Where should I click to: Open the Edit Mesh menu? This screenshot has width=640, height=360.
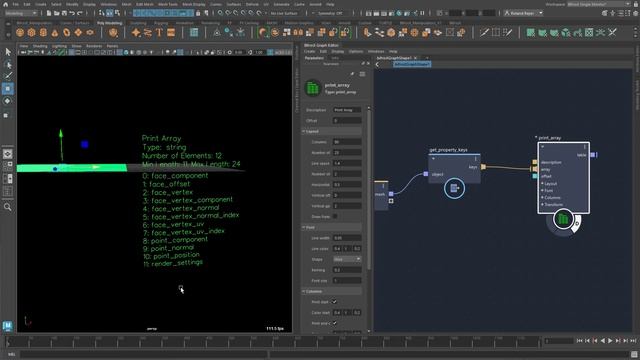coord(144,4)
